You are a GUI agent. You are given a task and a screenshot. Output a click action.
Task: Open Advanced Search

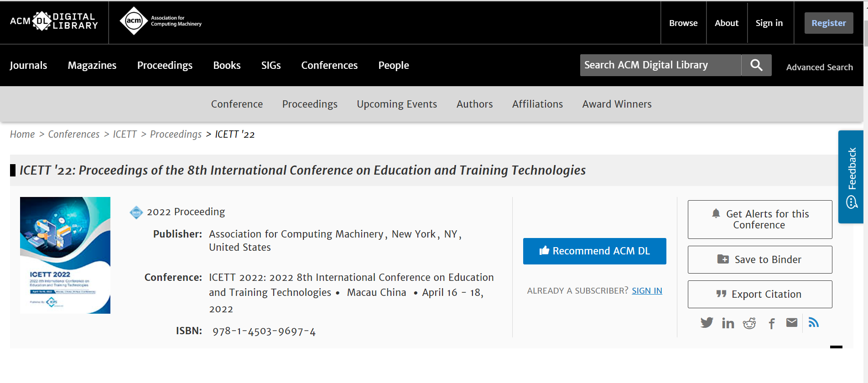pyautogui.click(x=819, y=67)
